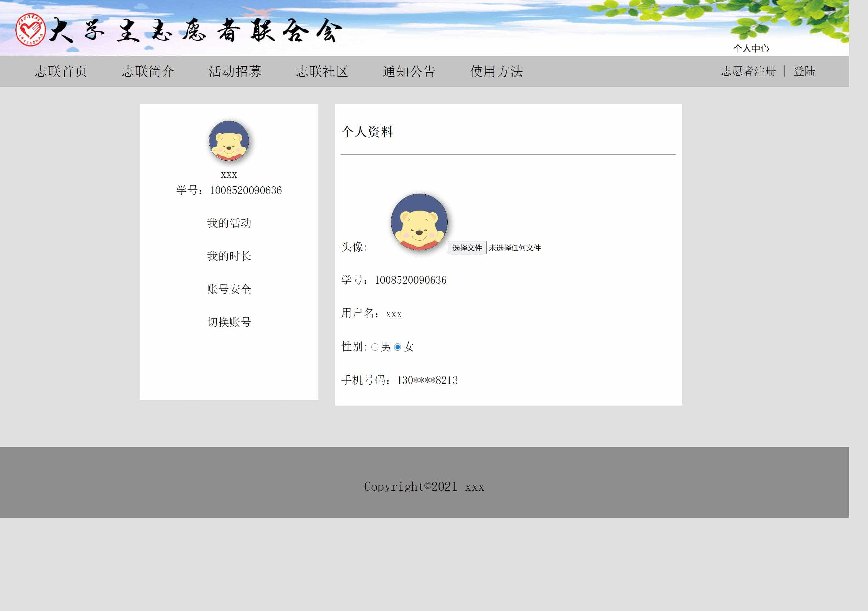The height and width of the screenshot is (611, 868).
Task: Click the 登陆 login link
Action: [804, 71]
